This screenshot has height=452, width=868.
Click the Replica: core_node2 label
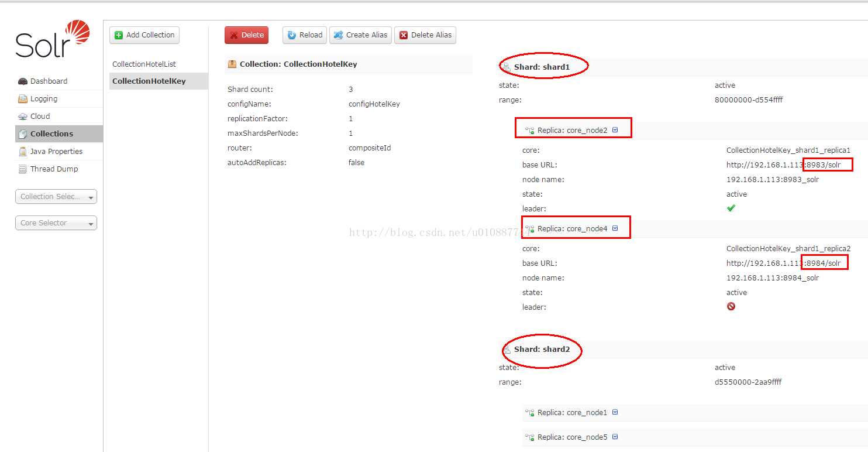(x=573, y=131)
